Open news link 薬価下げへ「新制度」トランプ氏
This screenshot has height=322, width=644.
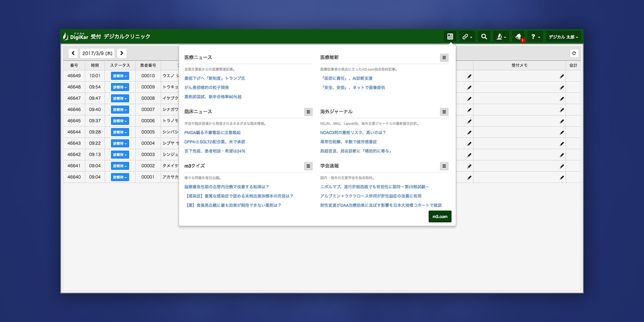point(215,78)
